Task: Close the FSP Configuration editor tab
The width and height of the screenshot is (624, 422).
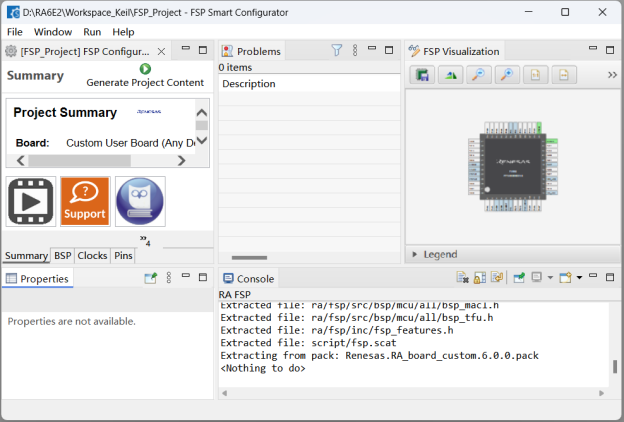Action: [161, 51]
